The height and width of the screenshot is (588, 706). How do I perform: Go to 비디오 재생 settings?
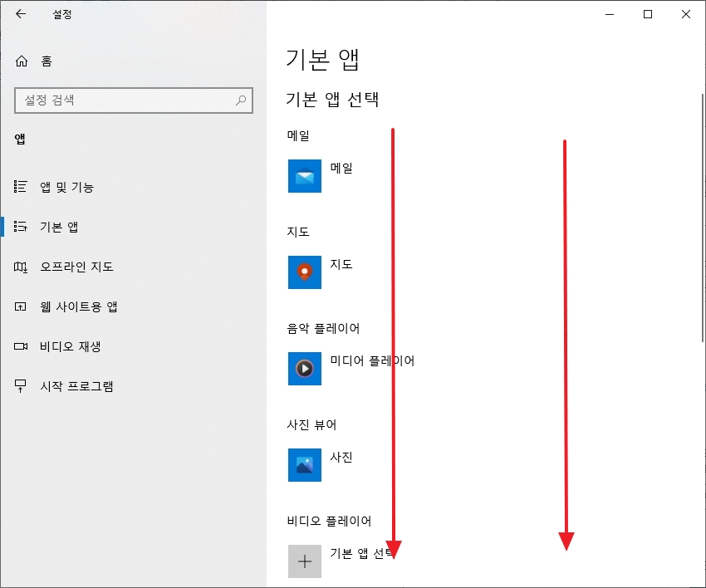click(66, 346)
